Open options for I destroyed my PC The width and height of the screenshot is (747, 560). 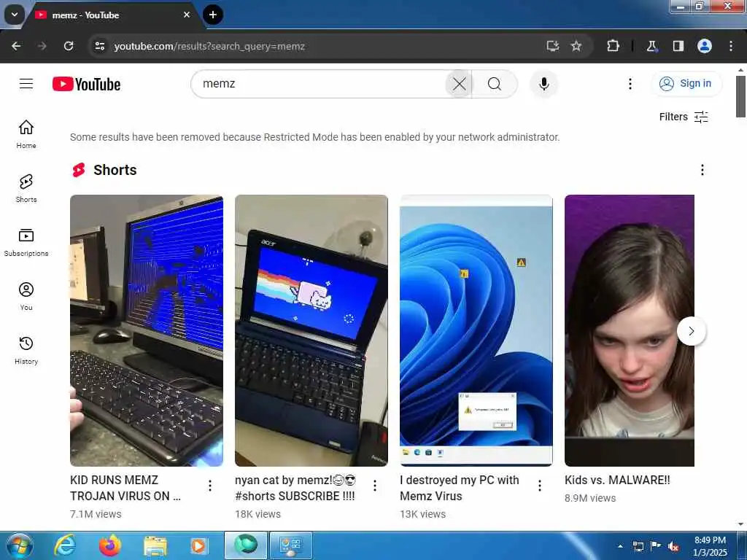540,486
